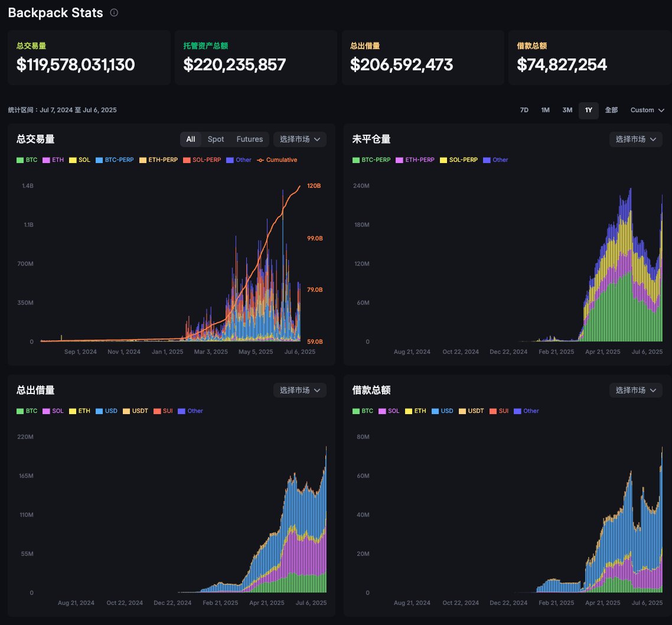Image resolution: width=672 pixels, height=625 pixels.
Task: Click the Sep 1, 2024 axis date
Action: coord(80,352)
